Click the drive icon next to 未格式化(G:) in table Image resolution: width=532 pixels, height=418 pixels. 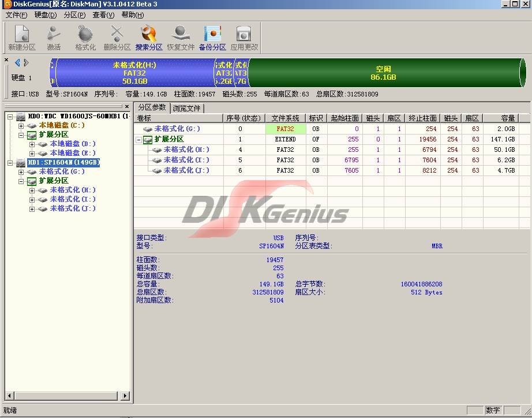point(147,129)
